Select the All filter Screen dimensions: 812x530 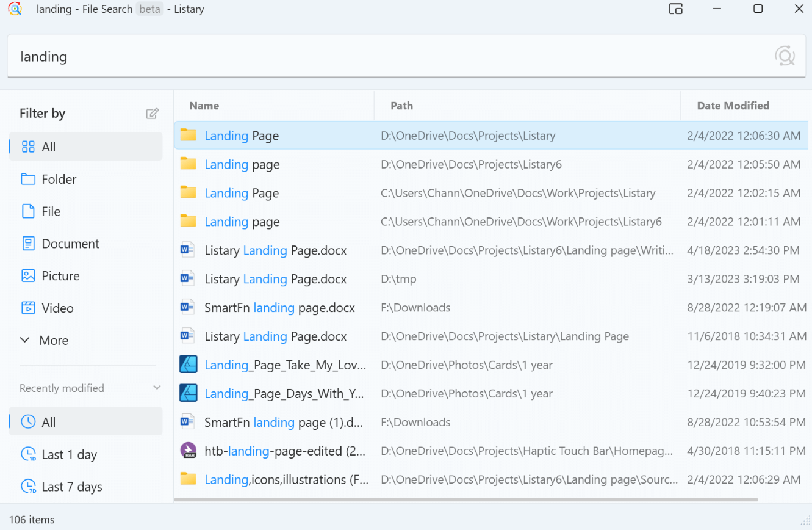[x=85, y=147]
